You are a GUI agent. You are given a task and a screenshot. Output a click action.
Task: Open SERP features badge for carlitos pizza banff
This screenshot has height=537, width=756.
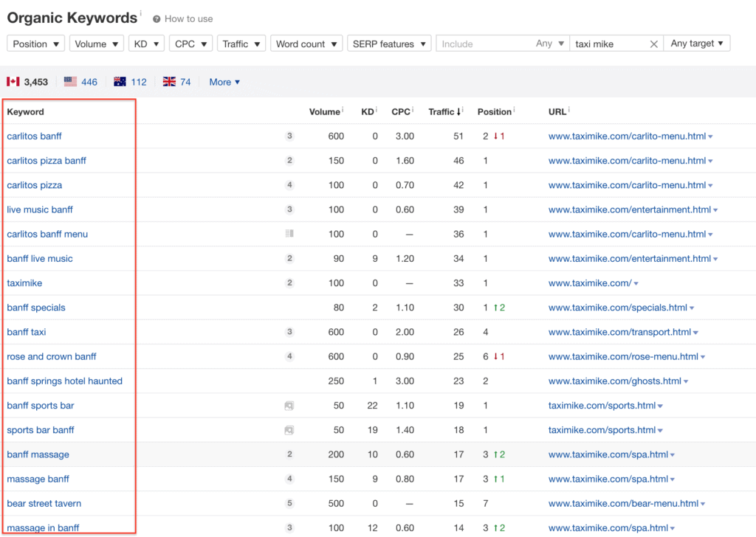pos(289,160)
